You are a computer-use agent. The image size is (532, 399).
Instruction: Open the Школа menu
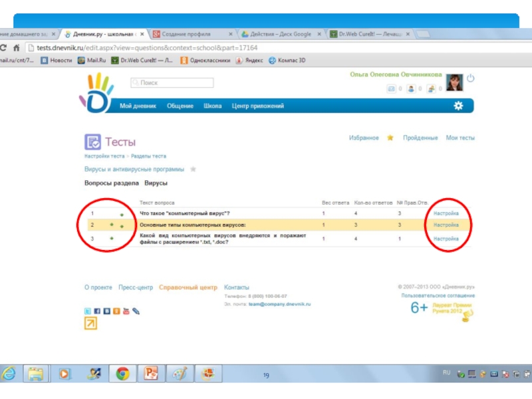point(212,106)
